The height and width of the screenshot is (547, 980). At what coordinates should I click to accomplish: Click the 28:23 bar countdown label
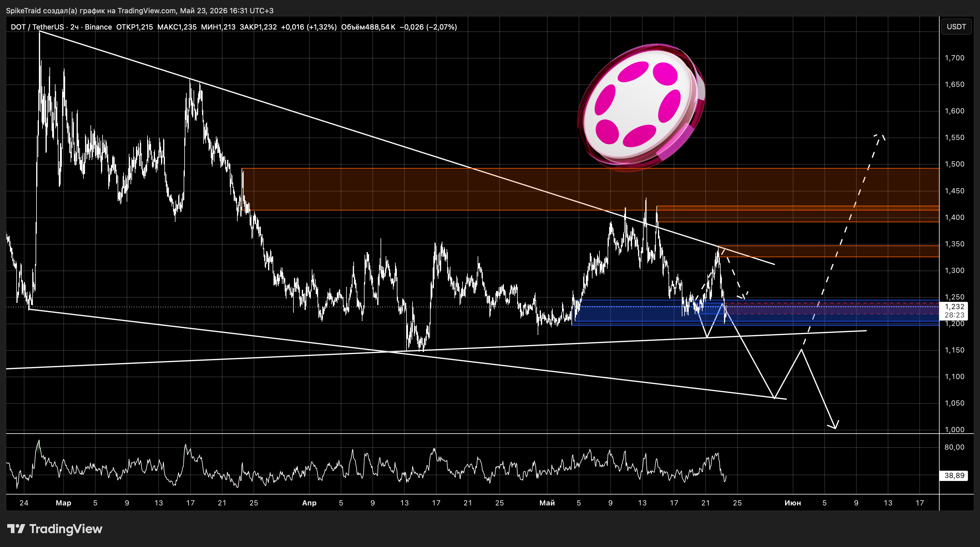click(x=954, y=315)
